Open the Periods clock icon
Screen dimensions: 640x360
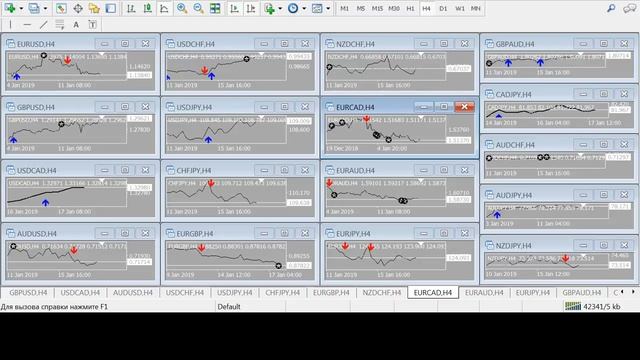pyautogui.click(x=293, y=8)
